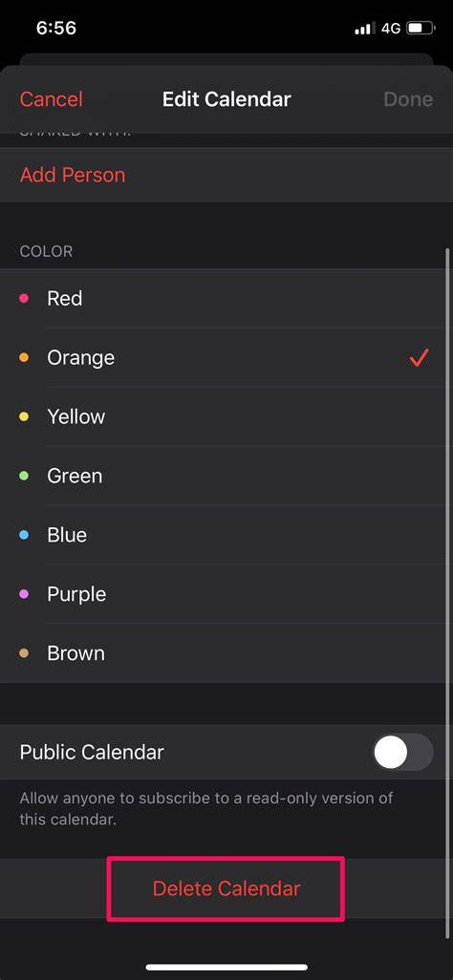Add Person to shared calendar
The height and width of the screenshot is (980, 453).
(x=73, y=175)
